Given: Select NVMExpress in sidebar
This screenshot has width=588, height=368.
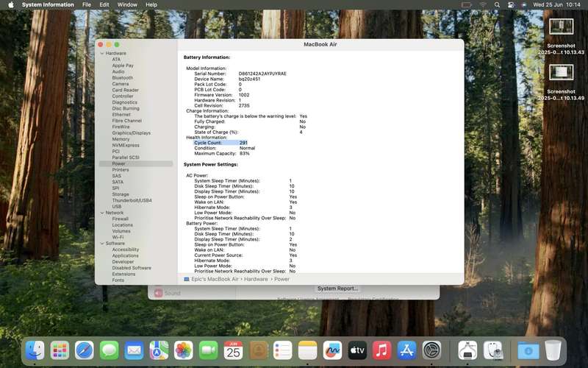Looking at the screenshot, I should [126, 145].
